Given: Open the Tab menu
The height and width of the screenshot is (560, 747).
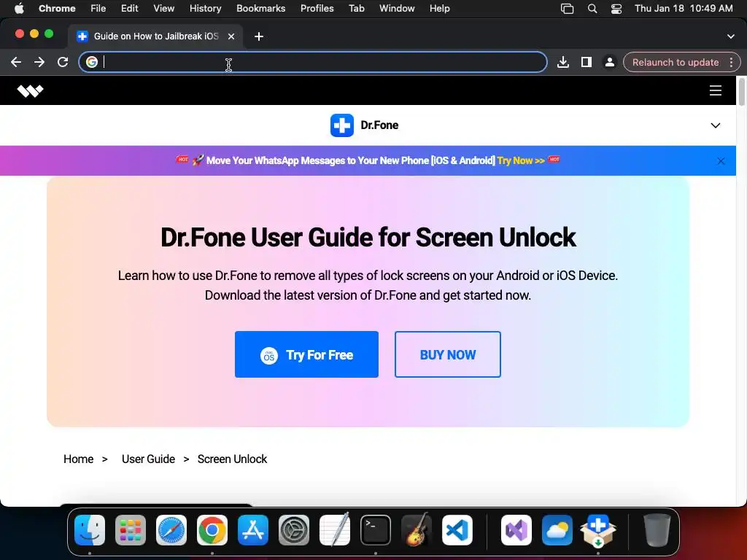Looking at the screenshot, I should (x=356, y=9).
